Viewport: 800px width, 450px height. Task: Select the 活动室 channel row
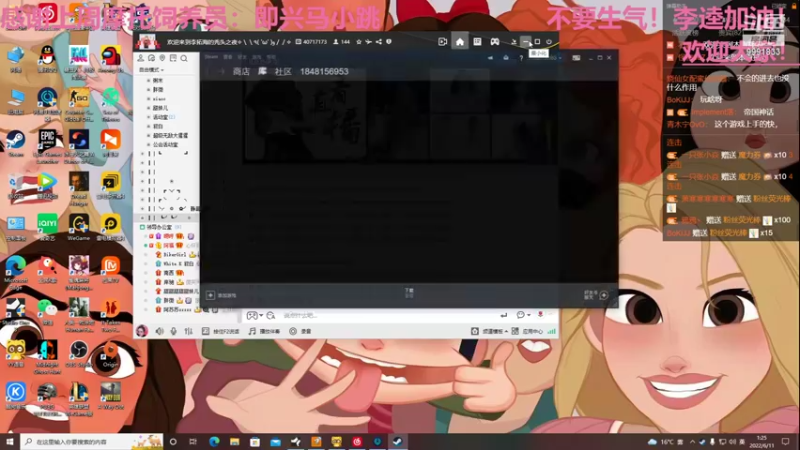[x=164, y=117]
